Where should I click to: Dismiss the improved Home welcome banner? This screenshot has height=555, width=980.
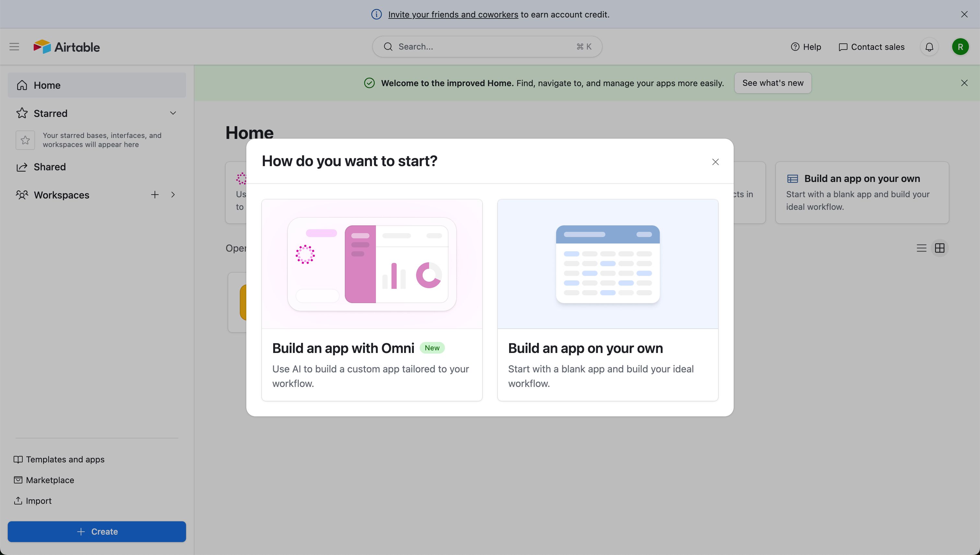point(964,83)
